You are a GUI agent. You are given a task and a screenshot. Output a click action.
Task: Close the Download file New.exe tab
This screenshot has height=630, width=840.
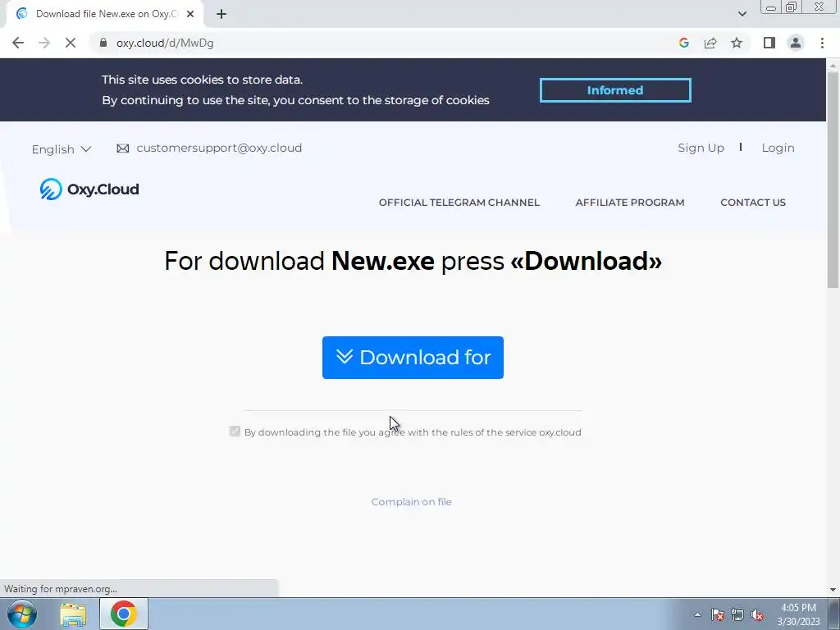pos(190,14)
